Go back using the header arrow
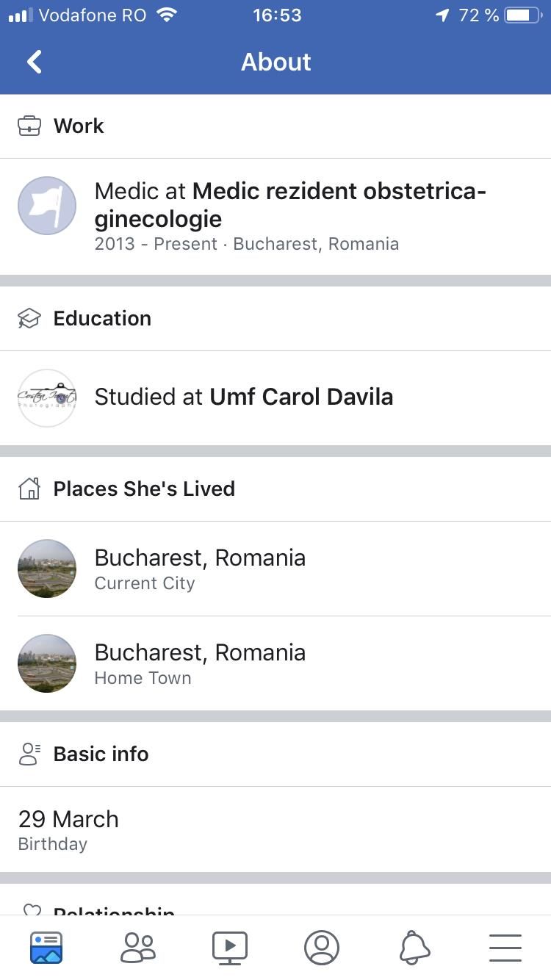This screenshot has width=551, height=980. pyautogui.click(x=35, y=62)
